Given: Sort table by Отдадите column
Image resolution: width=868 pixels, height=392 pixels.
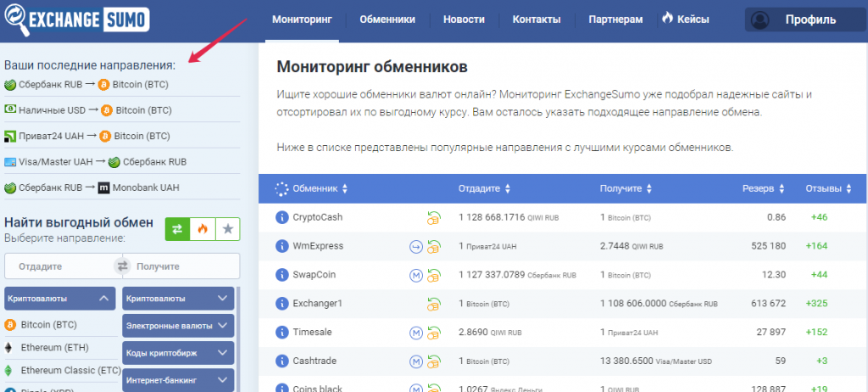Looking at the screenshot, I should point(484,188).
